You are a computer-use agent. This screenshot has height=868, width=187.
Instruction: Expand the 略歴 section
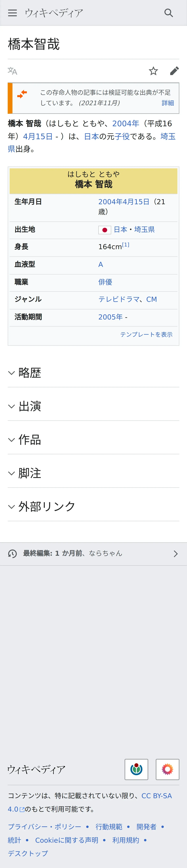(x=30, y=373)
